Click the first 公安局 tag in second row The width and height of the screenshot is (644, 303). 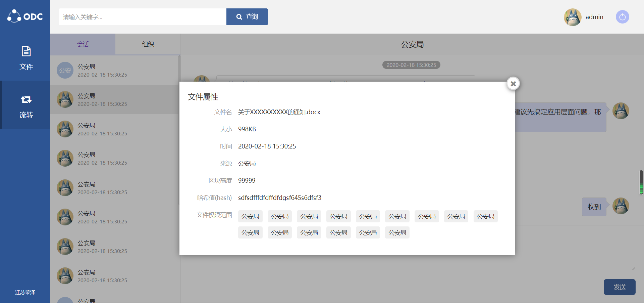(x=250, y=233)
